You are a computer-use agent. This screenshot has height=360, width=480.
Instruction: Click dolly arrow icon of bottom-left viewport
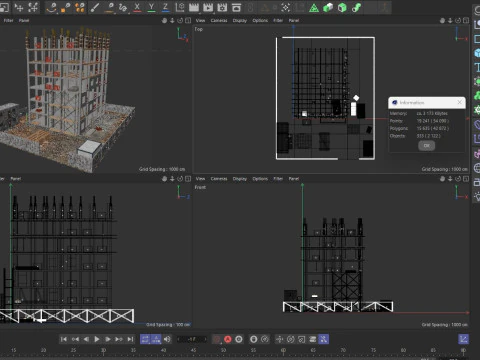coord(172,179)
